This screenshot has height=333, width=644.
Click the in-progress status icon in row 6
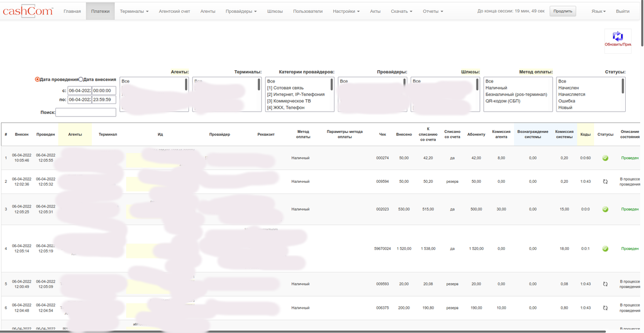point(605,308)
